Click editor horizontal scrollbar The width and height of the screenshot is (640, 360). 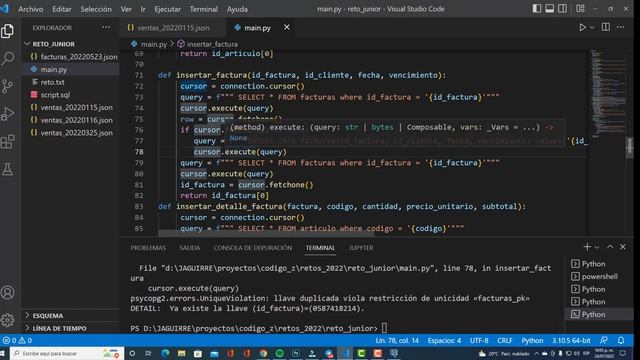(266, 233)
